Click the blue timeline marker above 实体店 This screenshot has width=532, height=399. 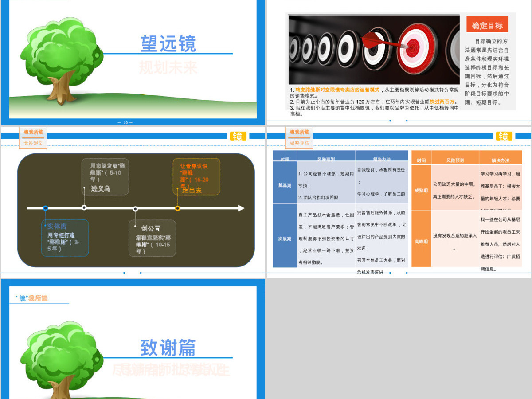[x=45, y=208]
